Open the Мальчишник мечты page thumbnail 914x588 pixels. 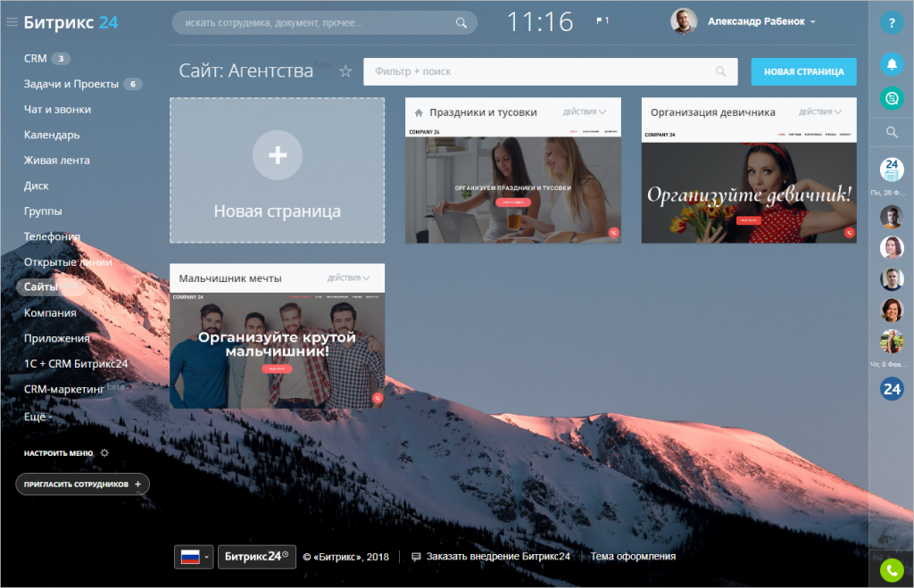(277, 350)
